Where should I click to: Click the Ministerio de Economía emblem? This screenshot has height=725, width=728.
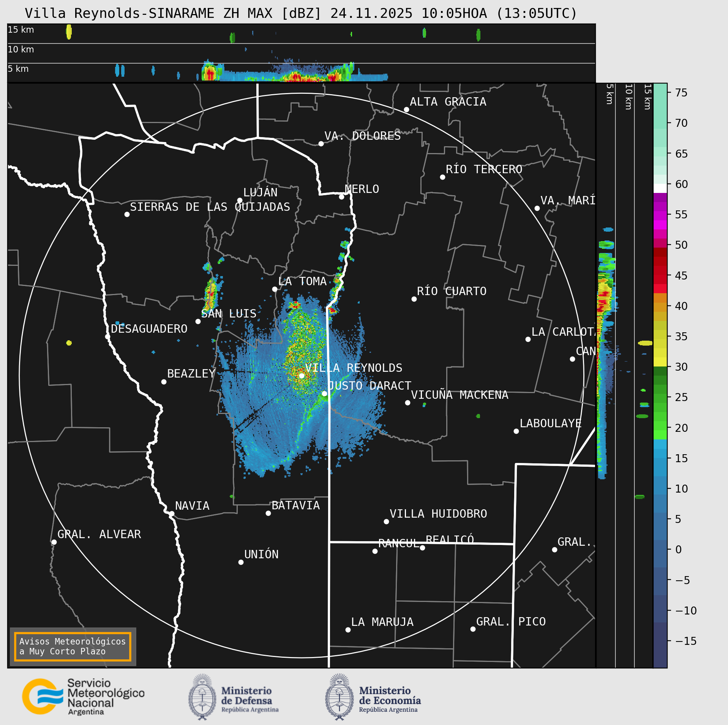(x=340, y=697)
